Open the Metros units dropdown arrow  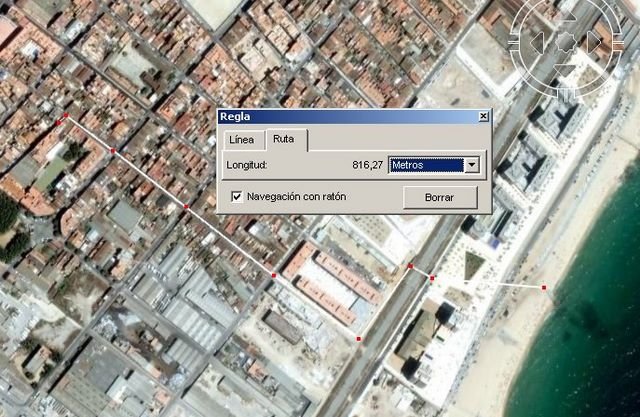pos(473,165)
